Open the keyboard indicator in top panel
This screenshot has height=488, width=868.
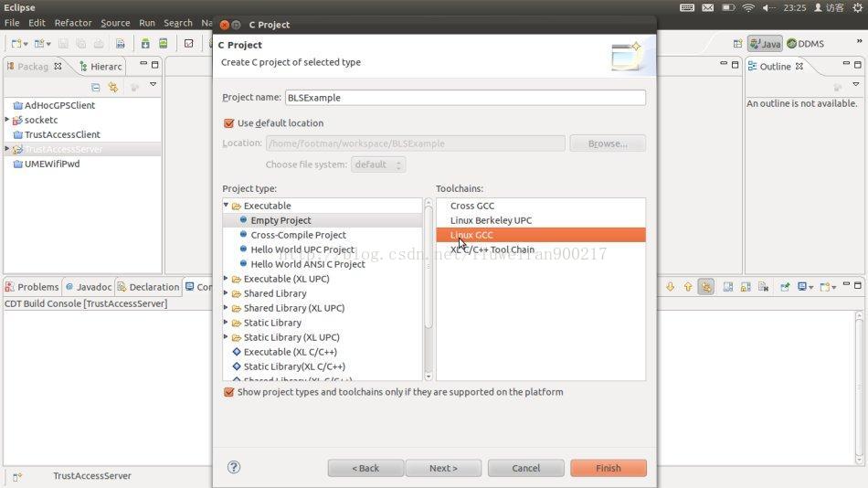pos(687,7)
